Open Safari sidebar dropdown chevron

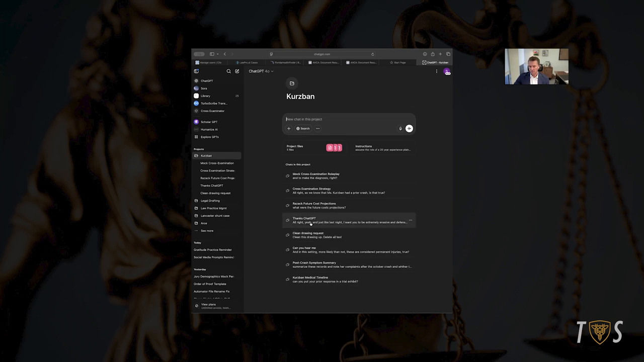pyautogui.click(x=217, y=54)
